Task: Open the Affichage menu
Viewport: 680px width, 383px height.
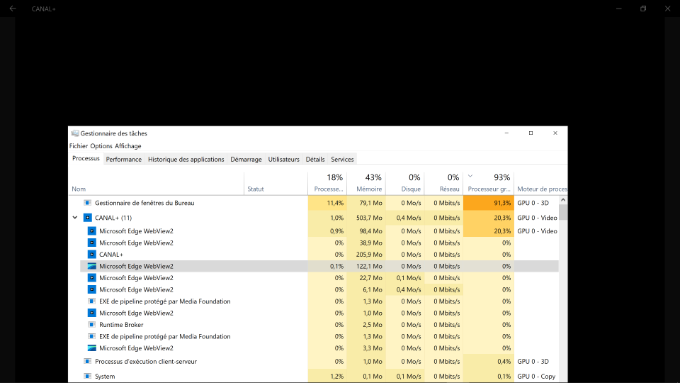Action: tap(128, 146)
